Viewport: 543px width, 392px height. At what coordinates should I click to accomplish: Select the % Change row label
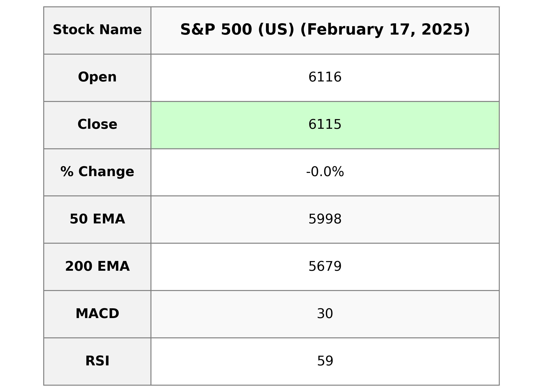tap(97, 172)
